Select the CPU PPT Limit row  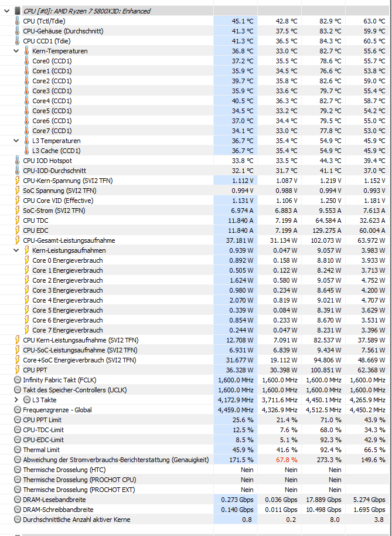pyautogui.click(x=196, y=420)
